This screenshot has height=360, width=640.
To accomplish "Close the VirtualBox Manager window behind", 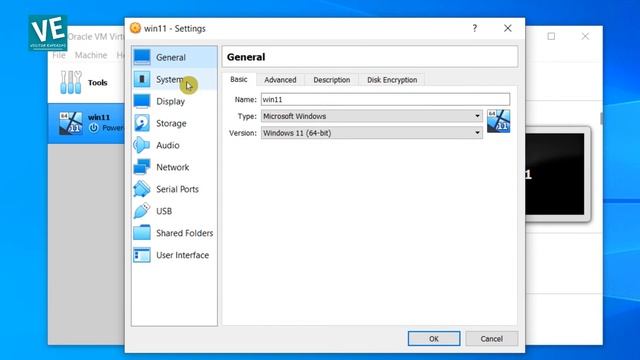I will pos(585,36).
